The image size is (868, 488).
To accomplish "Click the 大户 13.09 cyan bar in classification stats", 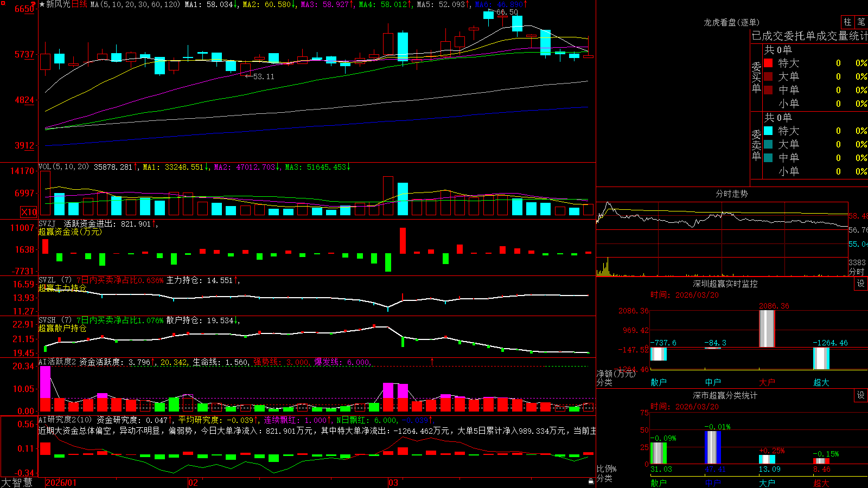I will coord(767,459).
